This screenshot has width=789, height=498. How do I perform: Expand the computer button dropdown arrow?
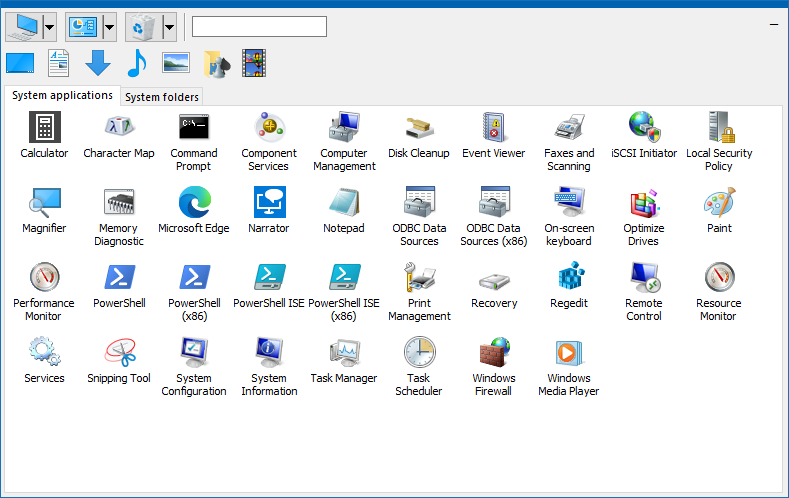[x=50, y=26]
